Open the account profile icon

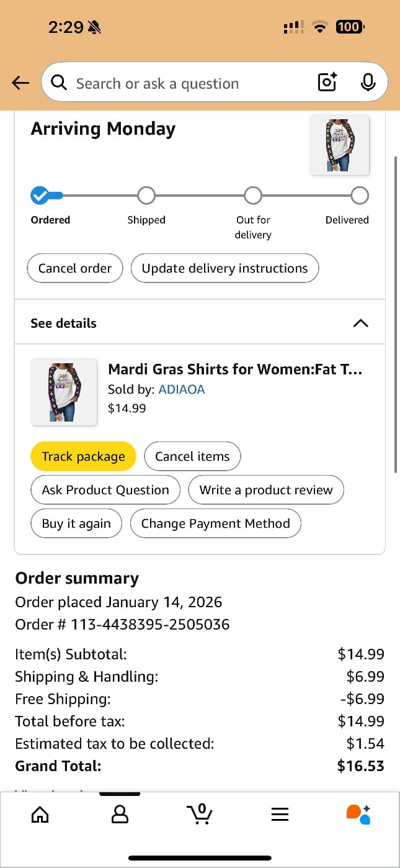(x=120, y=814)
